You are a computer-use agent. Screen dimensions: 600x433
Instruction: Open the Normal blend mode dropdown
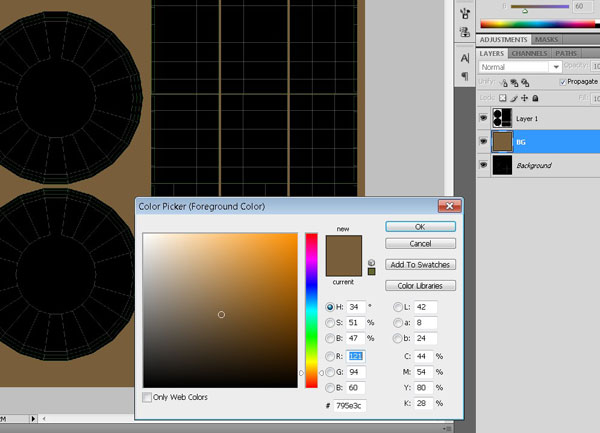[x=519, y=67]
